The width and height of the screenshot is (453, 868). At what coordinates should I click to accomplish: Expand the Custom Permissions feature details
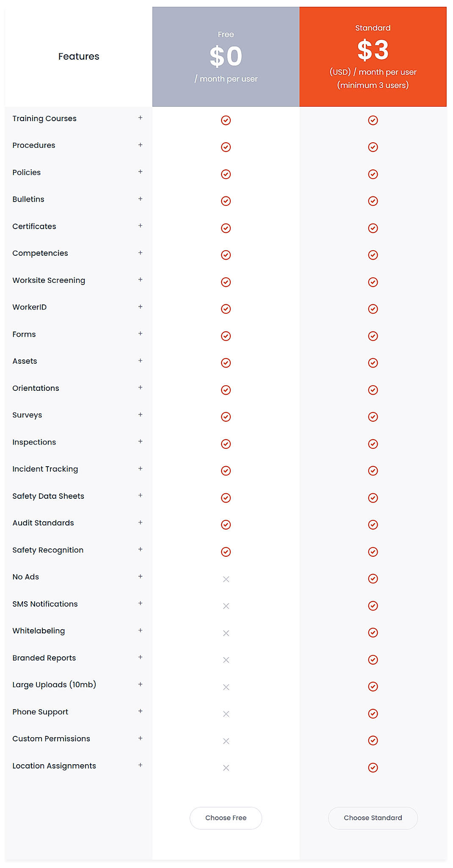click(x=140, y=738)
